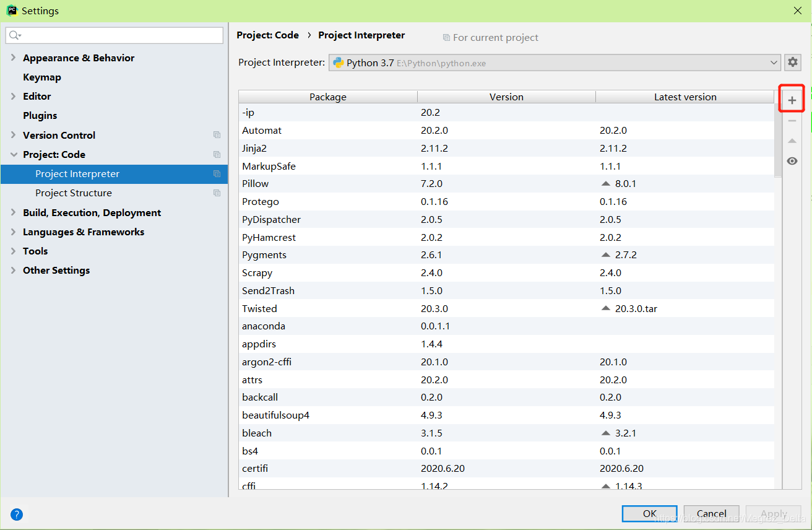
Task: Select the argon2-cffi package row
Action: pos(506,362)
